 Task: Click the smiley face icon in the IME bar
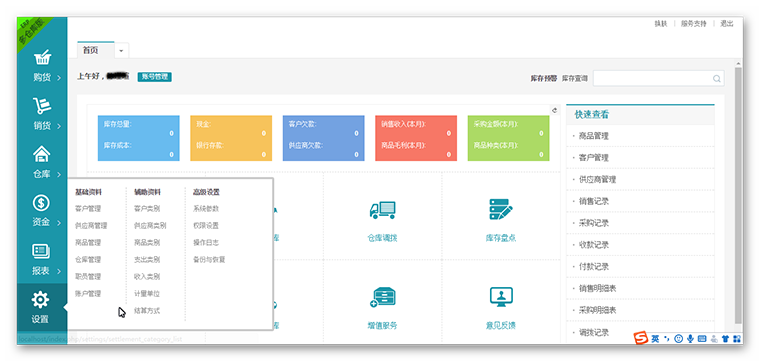coord(679,338)
